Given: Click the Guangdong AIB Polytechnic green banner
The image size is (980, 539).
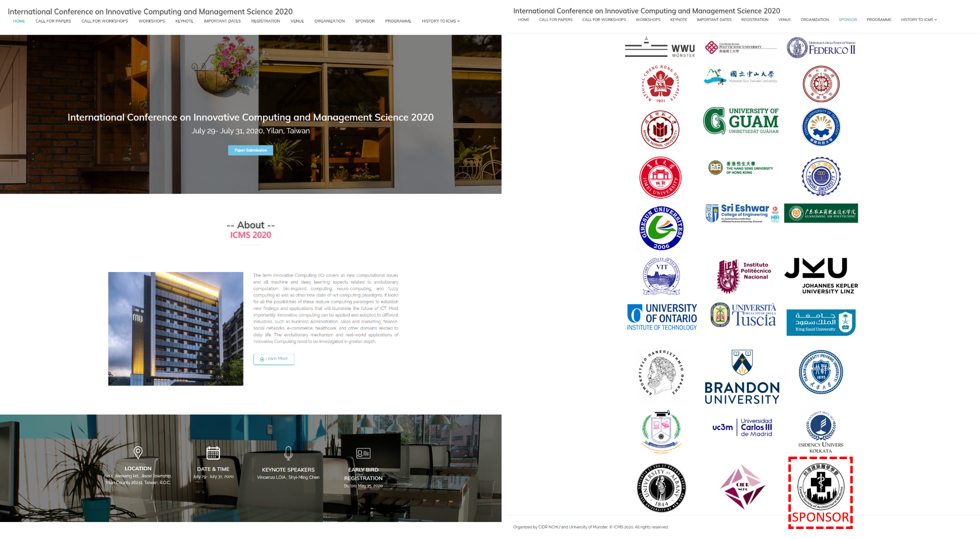Looking at the screenshot, I should 821,213.
